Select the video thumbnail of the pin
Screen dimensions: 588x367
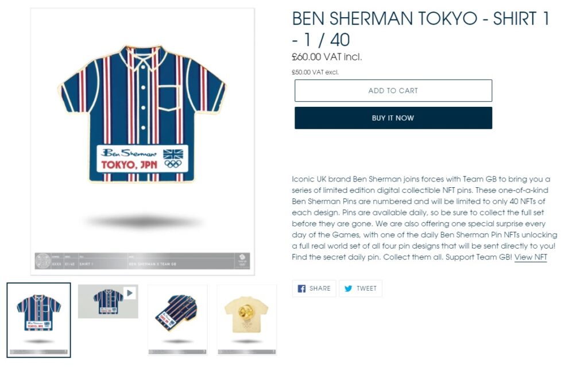click(108, 302)
